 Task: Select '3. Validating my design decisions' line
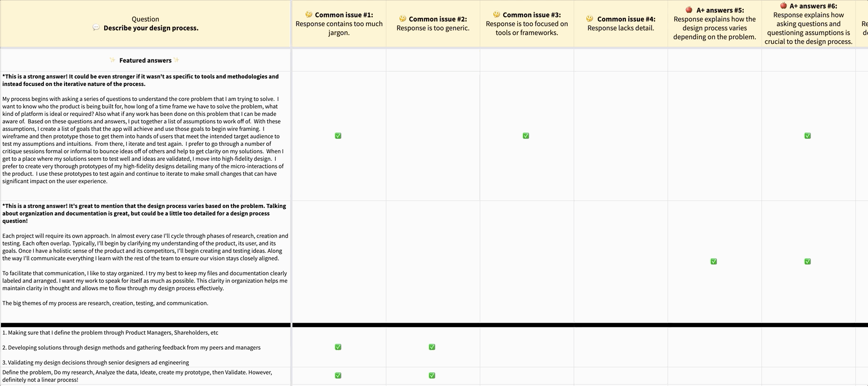96,363
